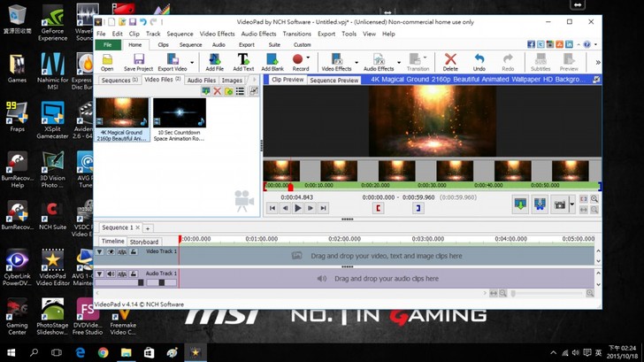The width and height of the screenshot is (644, 362).
Task: Click the Delete red X toolbar icon
Action: 450,60
